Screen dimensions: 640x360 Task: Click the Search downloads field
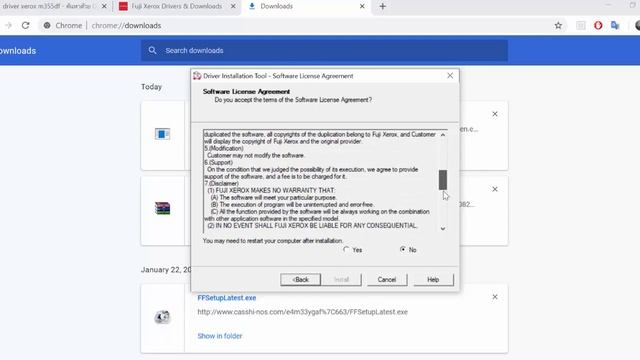[x=324, y=50]
